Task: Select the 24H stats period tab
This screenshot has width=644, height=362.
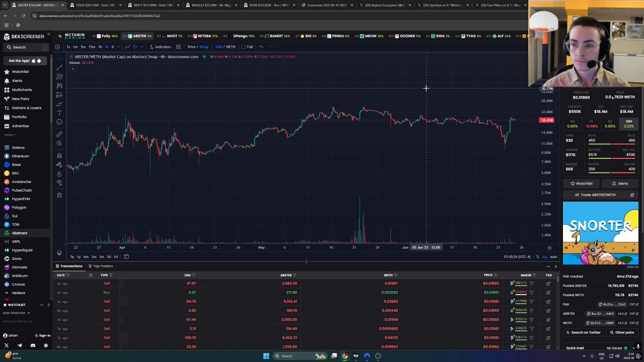Action: pos(628,124)
